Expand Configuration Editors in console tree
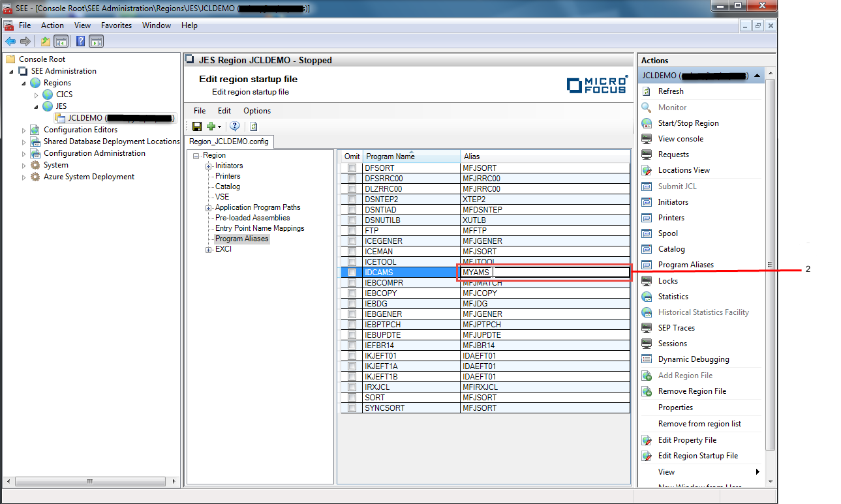The height and width of the screenshot is (504, 841). (x=24, y=130)
